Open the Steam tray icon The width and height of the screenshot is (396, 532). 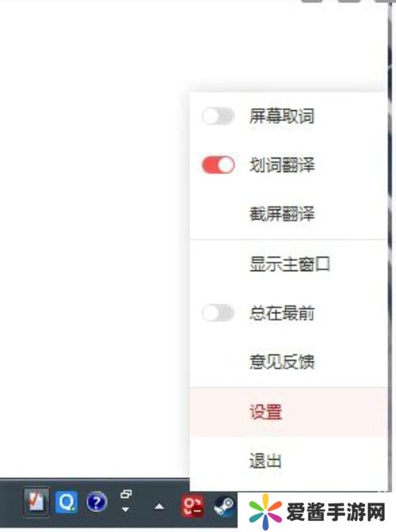coord(224,507)
